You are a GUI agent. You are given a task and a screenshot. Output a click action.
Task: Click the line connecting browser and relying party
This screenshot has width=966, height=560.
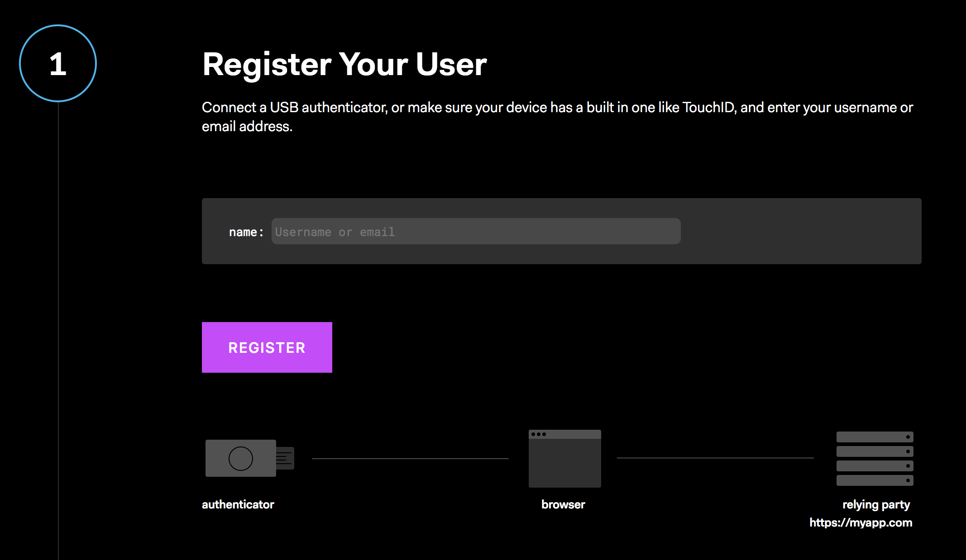click(715, 458)
